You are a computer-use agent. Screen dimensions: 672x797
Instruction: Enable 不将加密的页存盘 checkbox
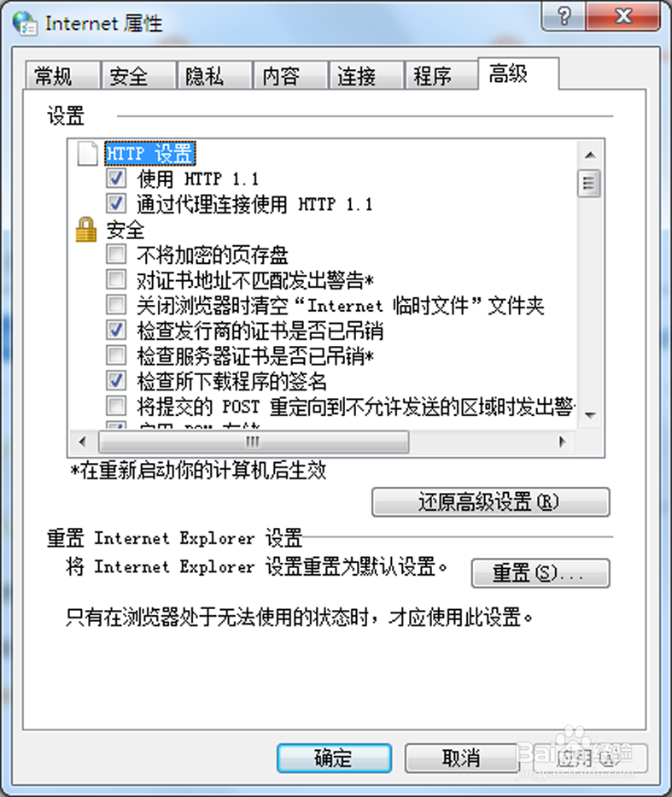(x=116, y=255)
